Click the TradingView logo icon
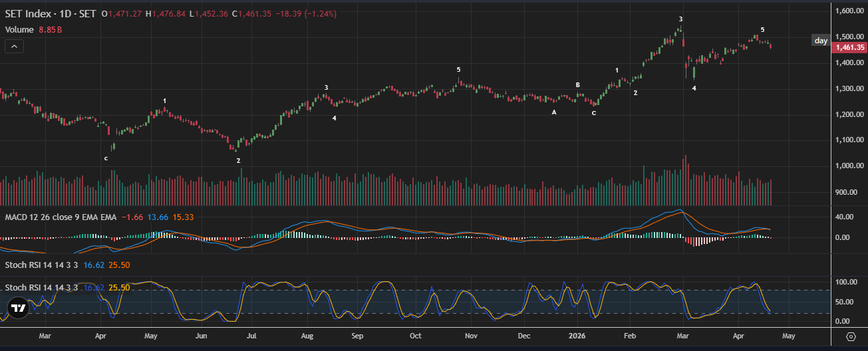 click(19, 308)
